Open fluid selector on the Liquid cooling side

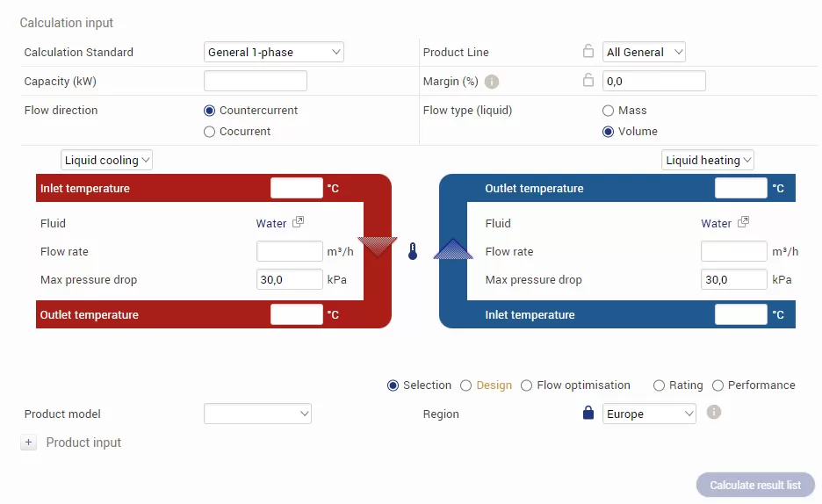coord(299,223)
